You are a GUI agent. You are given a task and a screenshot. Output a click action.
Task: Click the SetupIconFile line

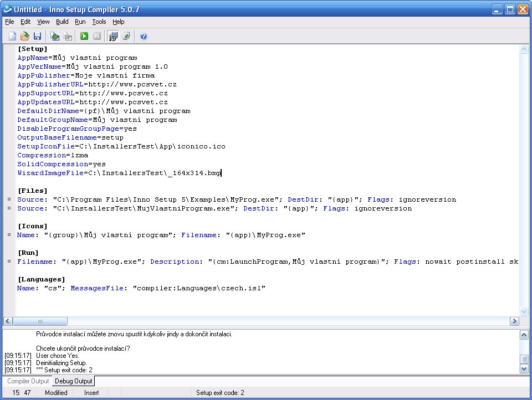121,146
